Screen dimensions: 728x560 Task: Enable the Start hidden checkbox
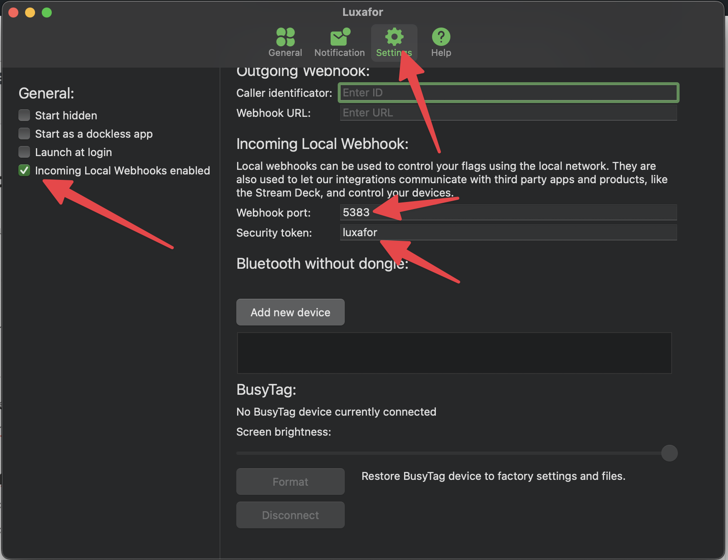click(x=24, y=115)
